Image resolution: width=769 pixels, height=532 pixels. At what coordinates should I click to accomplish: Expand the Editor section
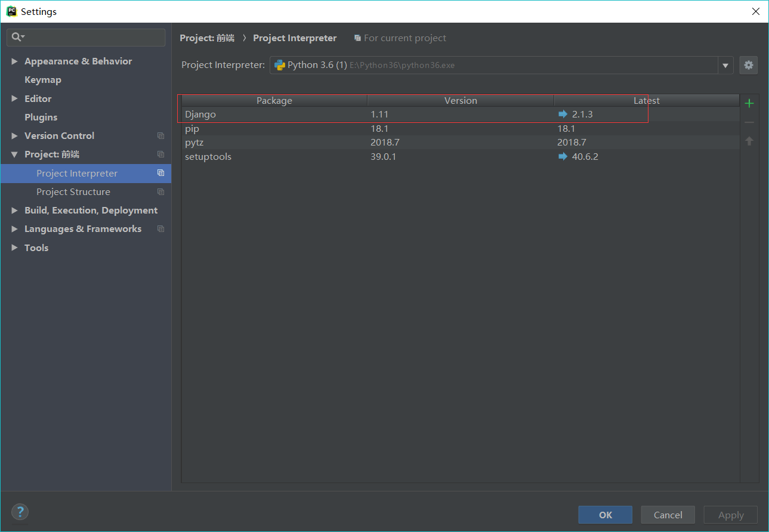tap(14, 98)
